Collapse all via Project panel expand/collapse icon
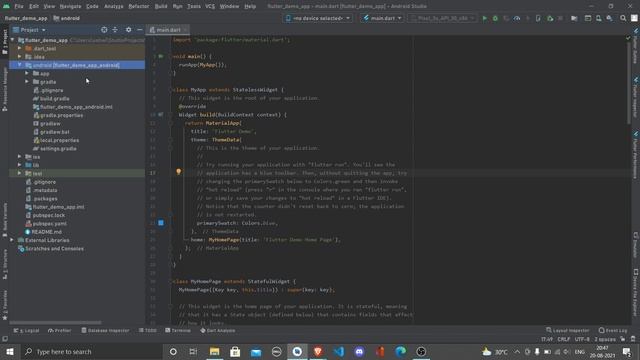The height and width of the screenshot is (360, 640). pyautogui.click(x=115, y=30)
